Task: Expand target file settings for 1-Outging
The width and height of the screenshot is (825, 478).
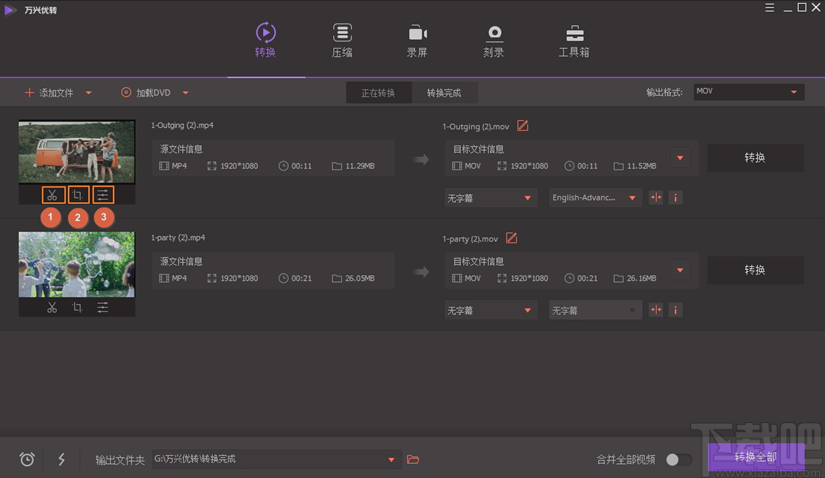Action: click(680, 158)
